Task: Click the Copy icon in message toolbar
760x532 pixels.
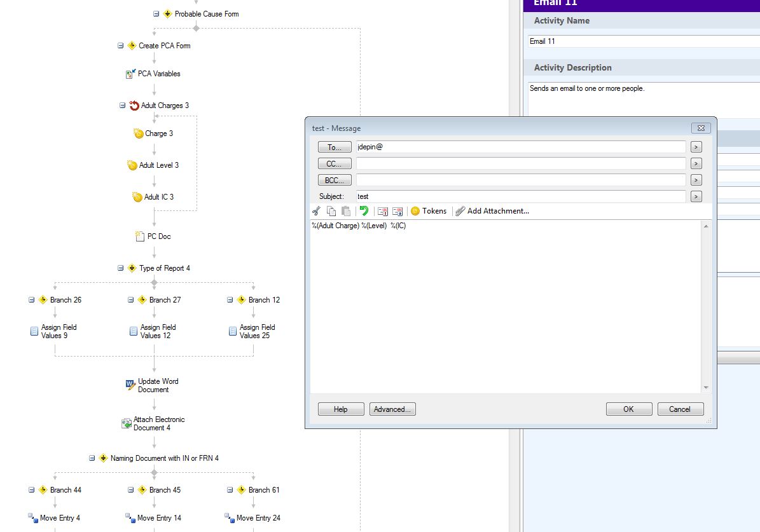Action: point(331,211)
